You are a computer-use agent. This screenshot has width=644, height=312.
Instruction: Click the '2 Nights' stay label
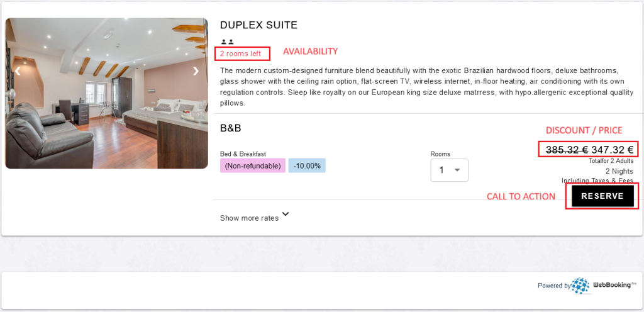coord(619,171)
